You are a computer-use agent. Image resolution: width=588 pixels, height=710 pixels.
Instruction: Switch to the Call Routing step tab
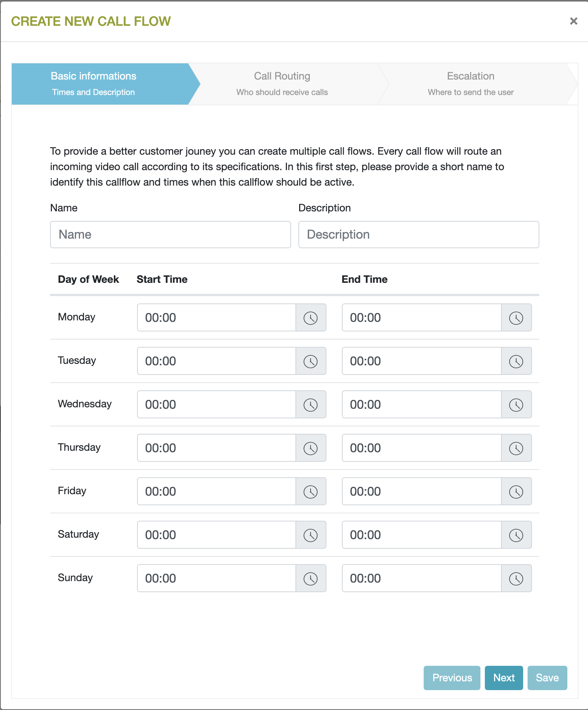click(282, 84)
